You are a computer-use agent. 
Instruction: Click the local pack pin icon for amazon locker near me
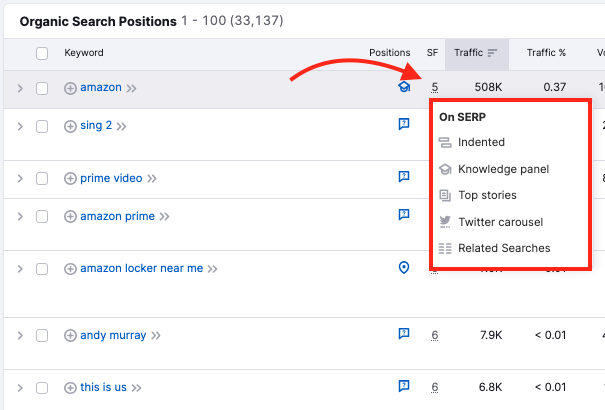[x=404, y=267]
